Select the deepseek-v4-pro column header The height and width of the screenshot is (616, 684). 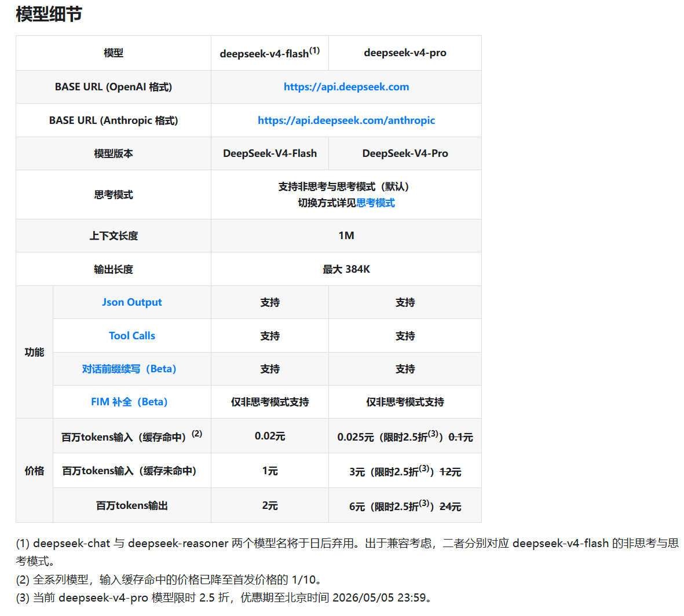click(404, 53)
